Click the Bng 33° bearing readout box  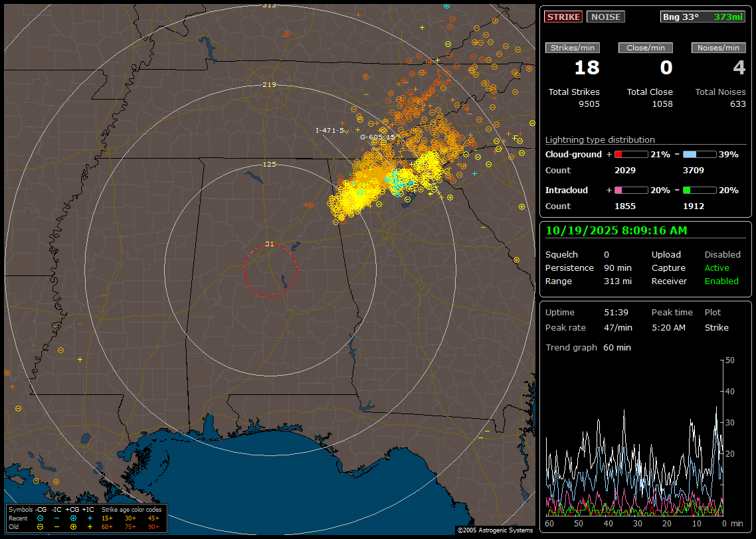[x=702, y=17]
